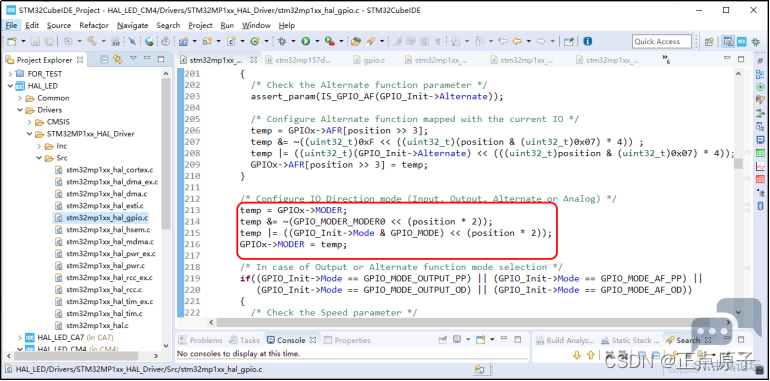Click the blue Information Center icon
The image size is (770, 381).
tap(587, 42)
